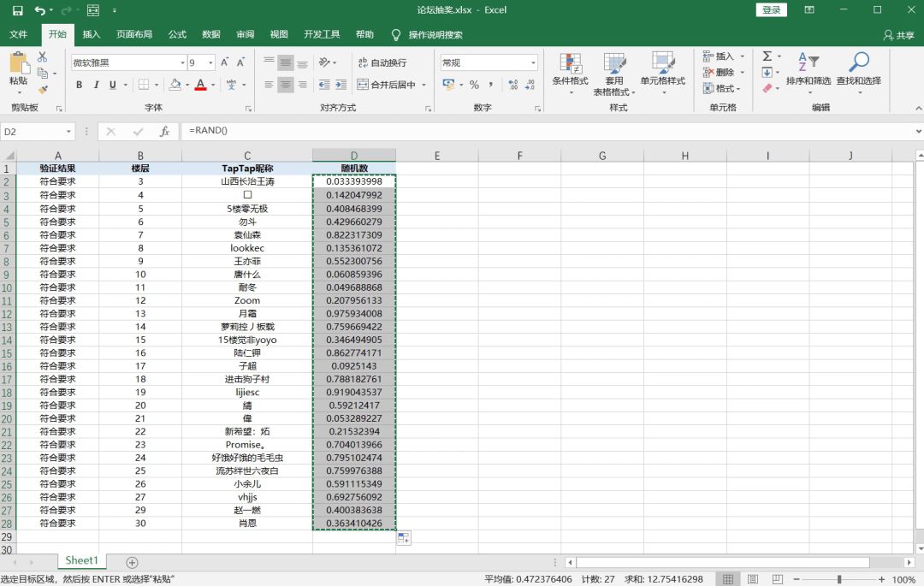Screen dimensions: 924x586
Task: Open the font name dropdown 微软雅黑
Action: 182,62
